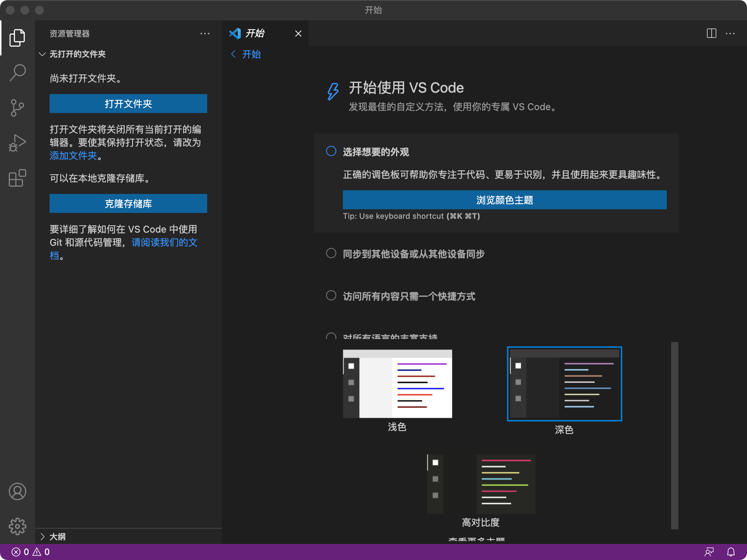This screenshot has width=747, height=560.
Task: Open the Extensions view icon
Action: click(x=17, y=178)
